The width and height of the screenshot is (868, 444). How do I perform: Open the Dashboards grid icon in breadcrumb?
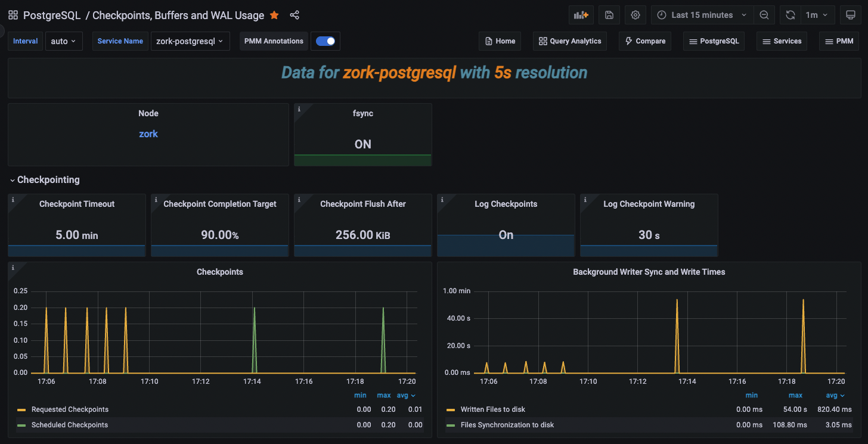point(13,15)
